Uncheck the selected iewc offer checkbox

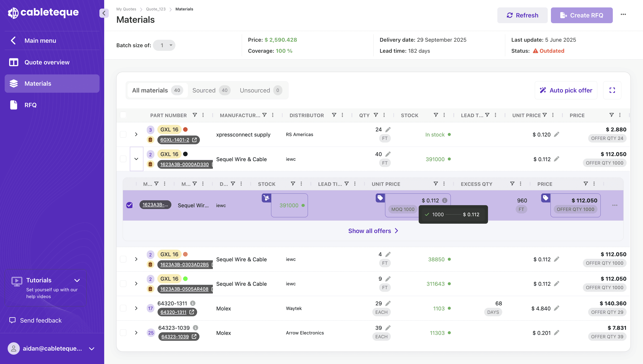pyautogui.click(x=129, y=205)
